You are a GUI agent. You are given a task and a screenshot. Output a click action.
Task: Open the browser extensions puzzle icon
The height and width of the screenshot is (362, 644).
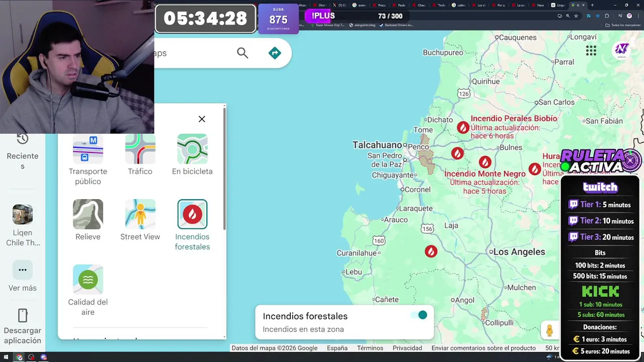pyautogui.click(x=607, y=16)
